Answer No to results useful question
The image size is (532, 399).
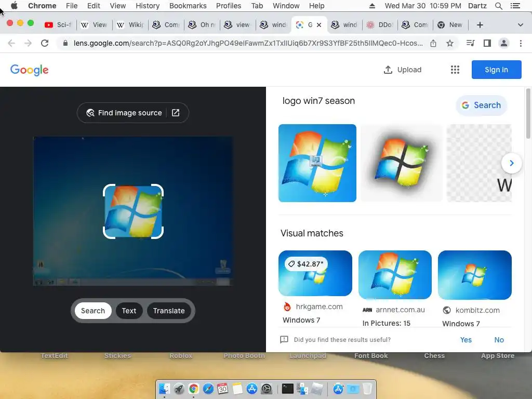pos(499,340)
